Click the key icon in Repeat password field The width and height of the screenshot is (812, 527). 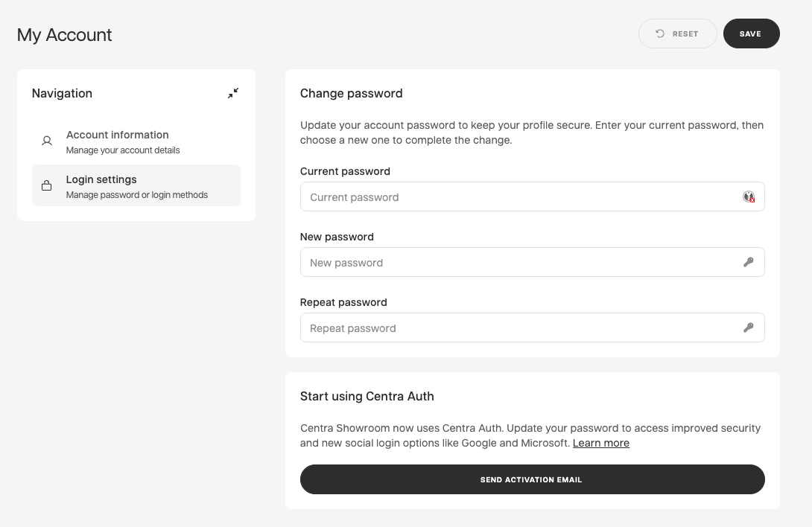point(749,328)
